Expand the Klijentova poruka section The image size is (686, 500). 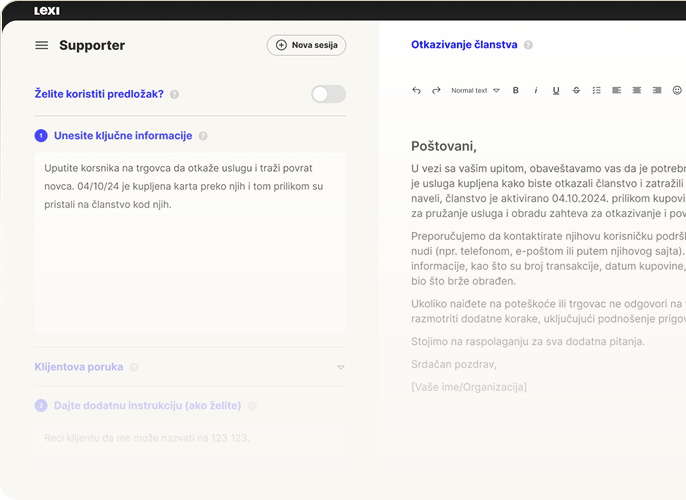pyautogui.click(x=341, y=367)
